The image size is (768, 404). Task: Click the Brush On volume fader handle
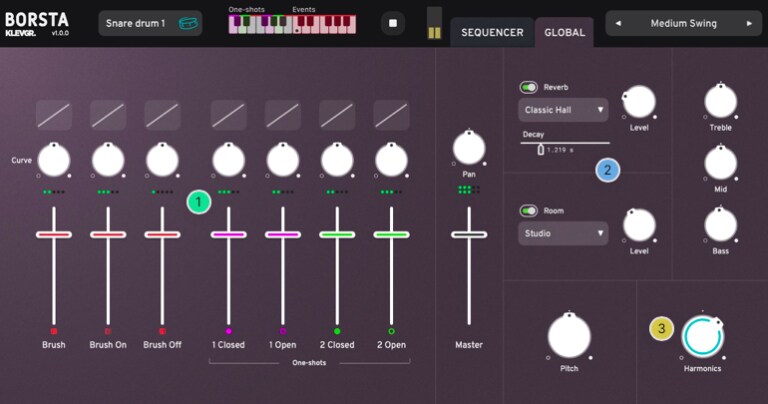tap(108, 235)
